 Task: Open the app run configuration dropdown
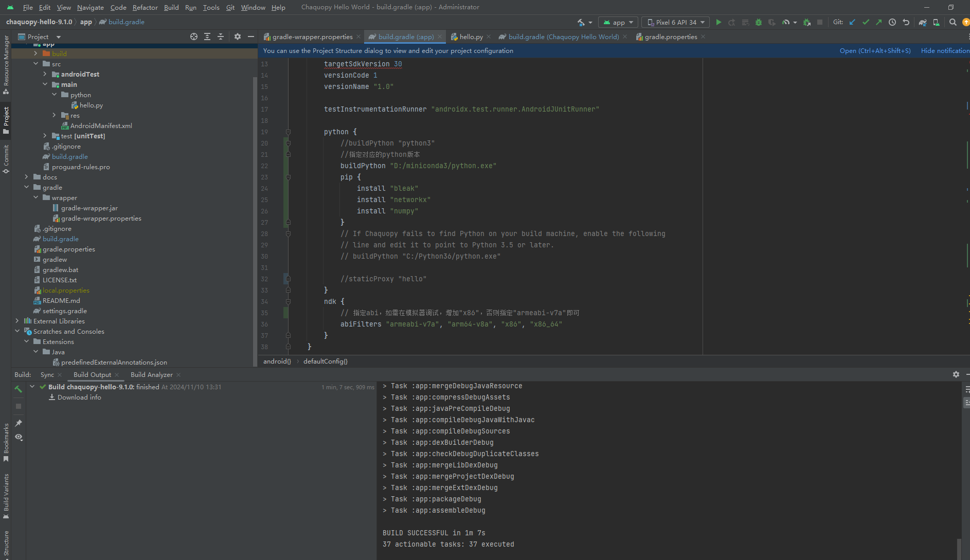point(618,22)
